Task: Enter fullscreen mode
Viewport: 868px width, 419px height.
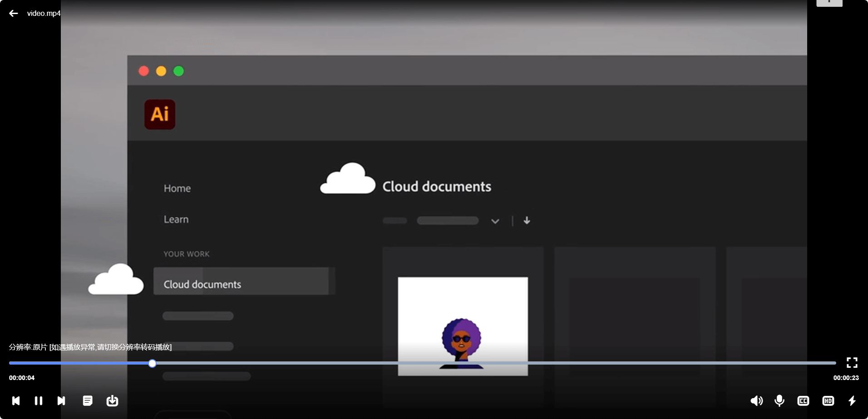Action: 852,362
